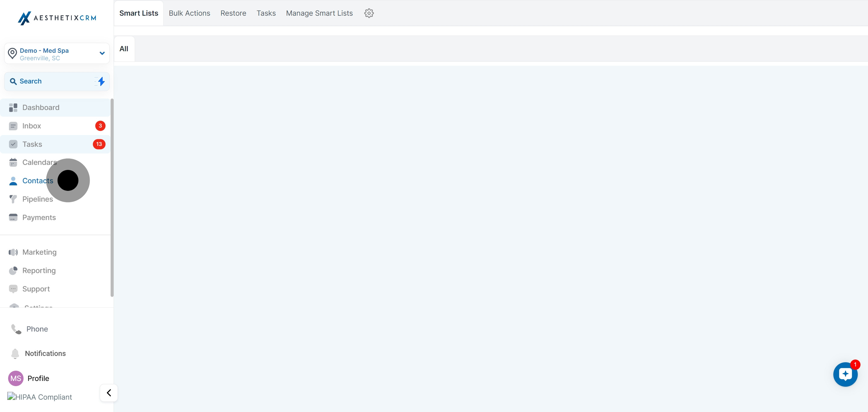868x412 pixels.
Task: Go to Payments in the sidebar
Action: click(x=39, y=217)
